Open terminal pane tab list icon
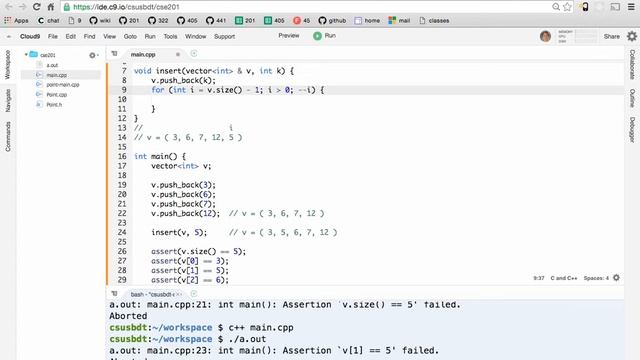Viewport: 640px width, 360px height. click(114, 294)
